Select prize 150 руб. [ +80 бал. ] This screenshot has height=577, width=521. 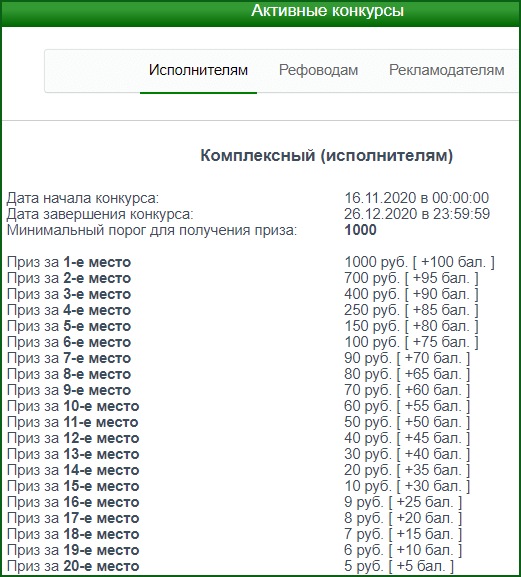tap(411, 326)
